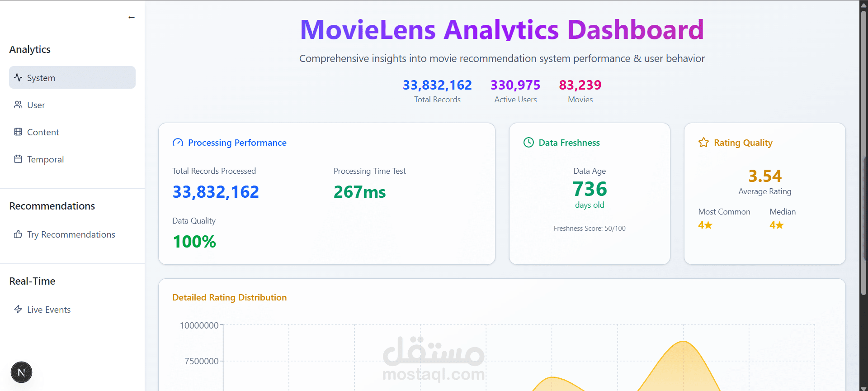Click the 83,239 Movies stat
Viewport: 868px width, 391px height.
pyautogui.click(x=580, y=85)
